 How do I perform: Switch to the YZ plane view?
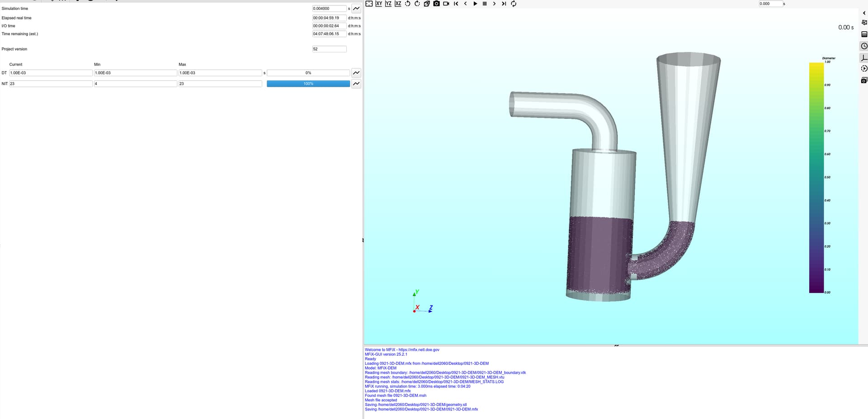click(x=388, y=4)
